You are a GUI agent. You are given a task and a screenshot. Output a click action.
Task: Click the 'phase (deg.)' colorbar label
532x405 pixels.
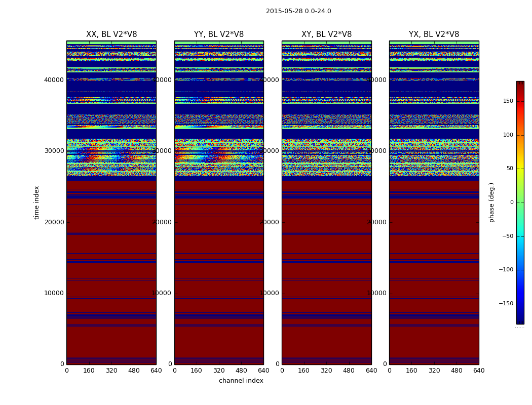(491, 202)
